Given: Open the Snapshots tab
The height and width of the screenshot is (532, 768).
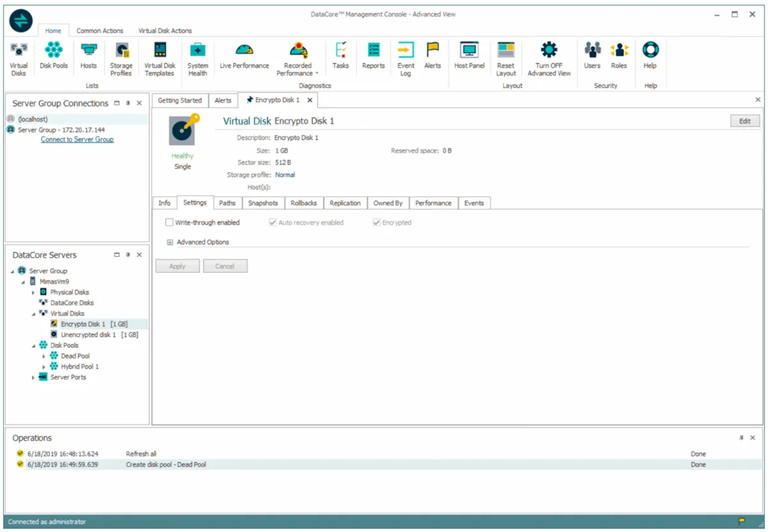Looking at the screenshot, I should coord(263,203).
